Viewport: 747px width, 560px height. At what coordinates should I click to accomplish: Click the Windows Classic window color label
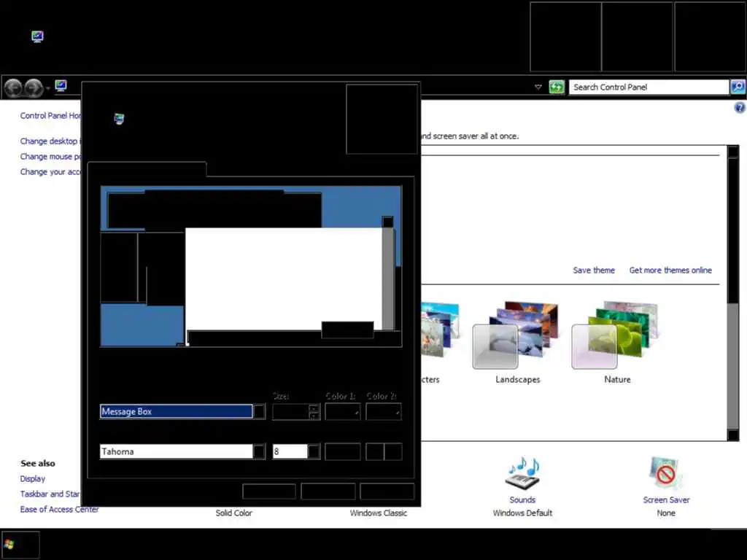pos(379,513)
